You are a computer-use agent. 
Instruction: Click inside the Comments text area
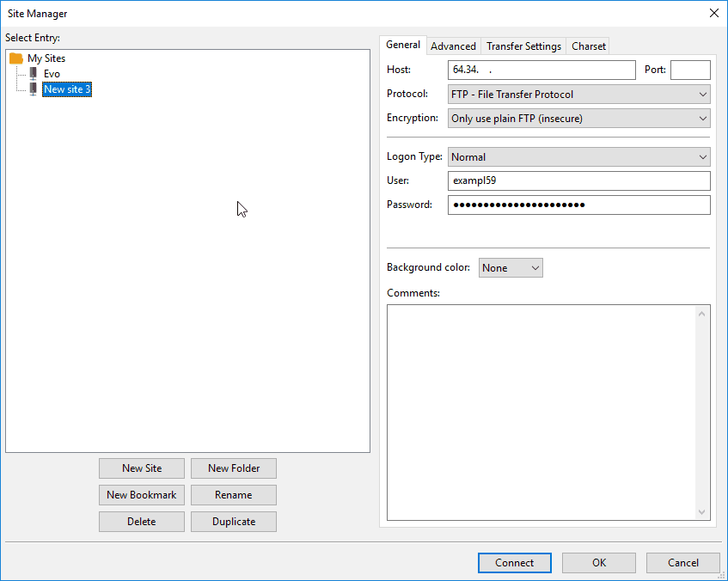click(x=541, y=413)
